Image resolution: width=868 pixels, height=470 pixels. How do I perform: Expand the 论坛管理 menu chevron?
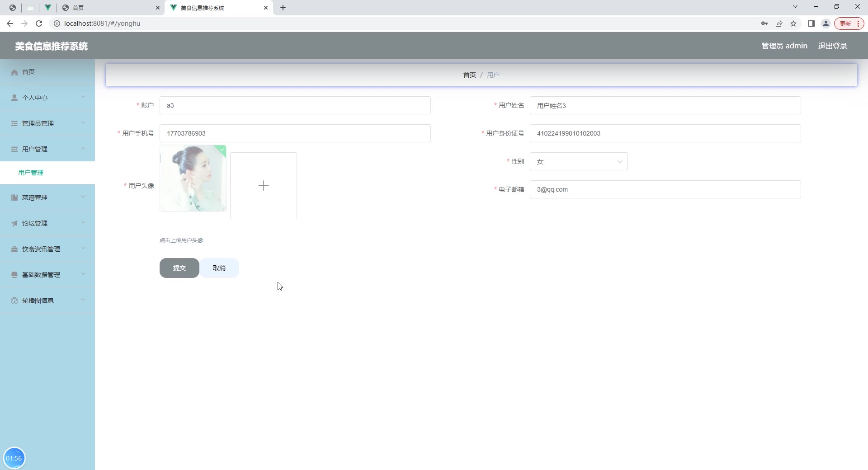(x=83, y=222)
